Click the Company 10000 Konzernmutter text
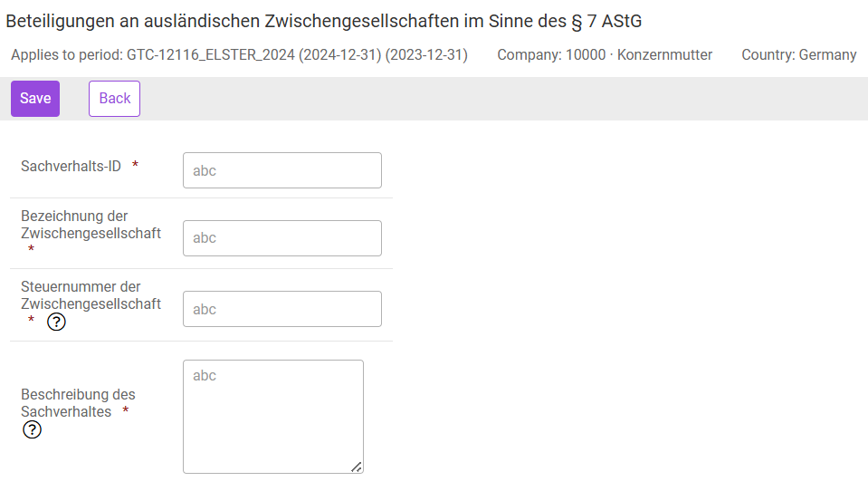 [x=605, y=55]
